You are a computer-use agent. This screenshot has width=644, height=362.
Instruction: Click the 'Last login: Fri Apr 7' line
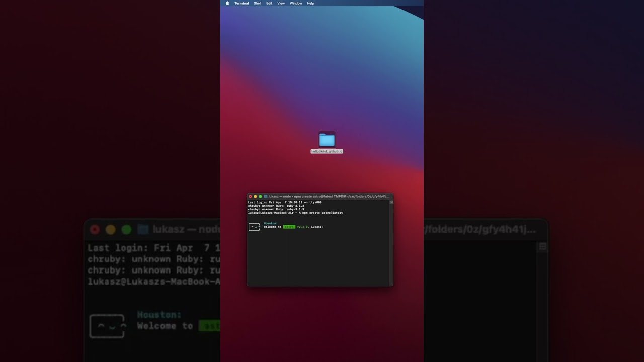pos(285,202)
